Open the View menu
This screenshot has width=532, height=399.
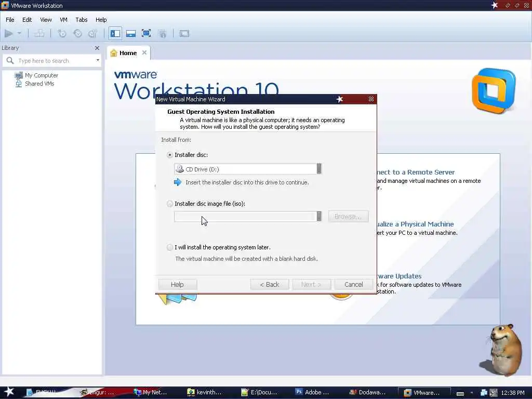coord(46,20)
